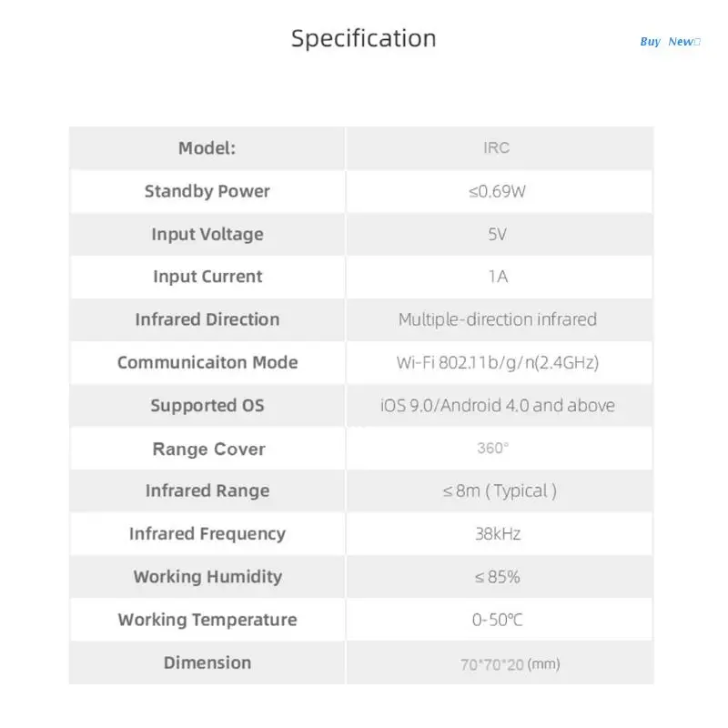Select the Input Current label
The image size is (728, 728).
click(207, 277)
